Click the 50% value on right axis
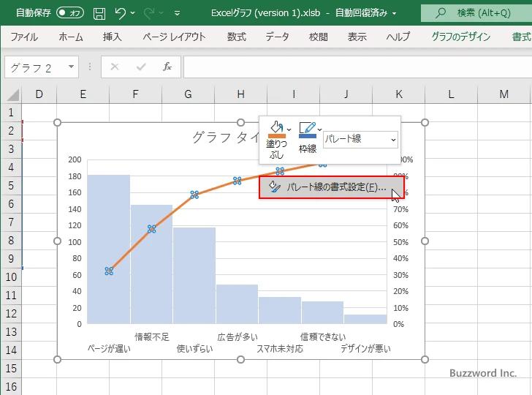This screenshot has width=532, height=395. click(x=400, y=242)
